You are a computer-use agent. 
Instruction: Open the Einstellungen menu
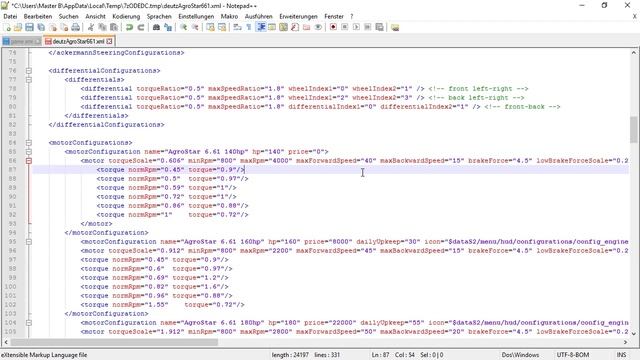[196, 16]
